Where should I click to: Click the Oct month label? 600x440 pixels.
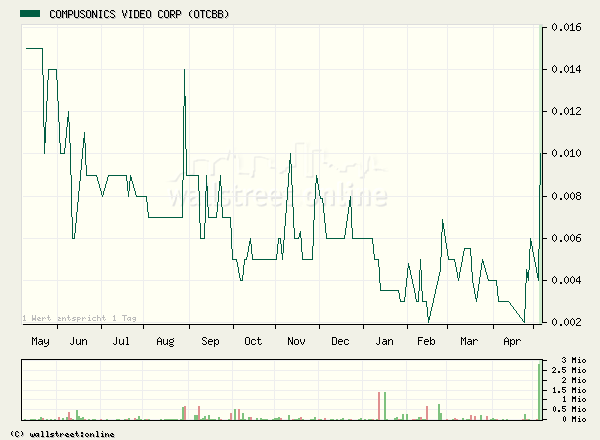coord(253,341)
